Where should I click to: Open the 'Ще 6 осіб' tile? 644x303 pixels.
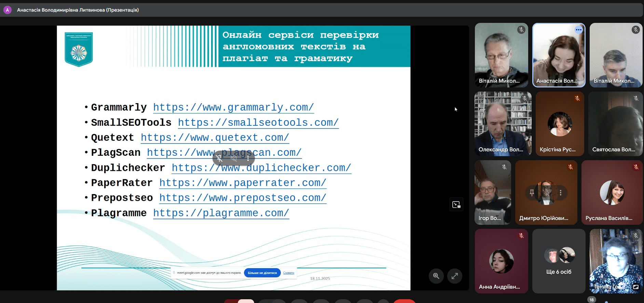559,261
